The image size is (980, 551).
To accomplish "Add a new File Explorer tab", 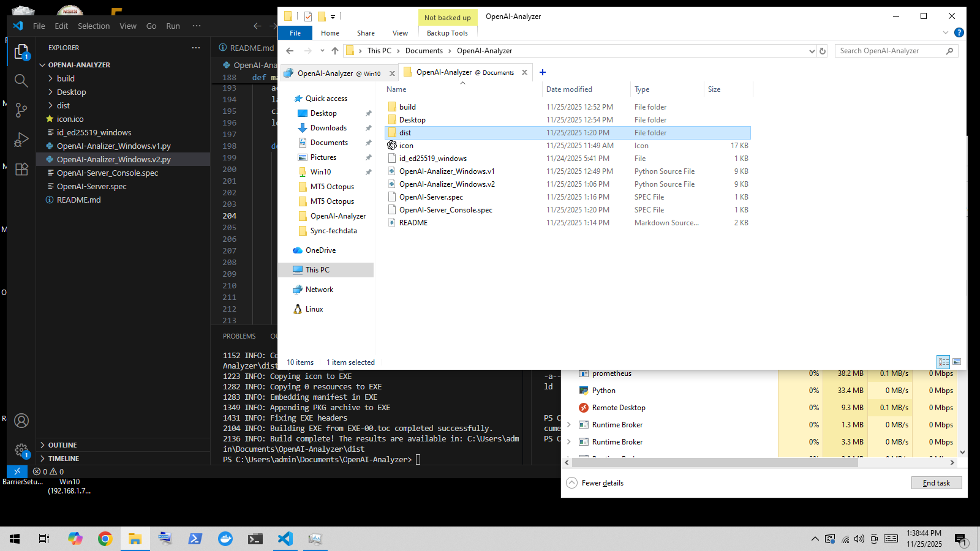I will tap(542, 72).
